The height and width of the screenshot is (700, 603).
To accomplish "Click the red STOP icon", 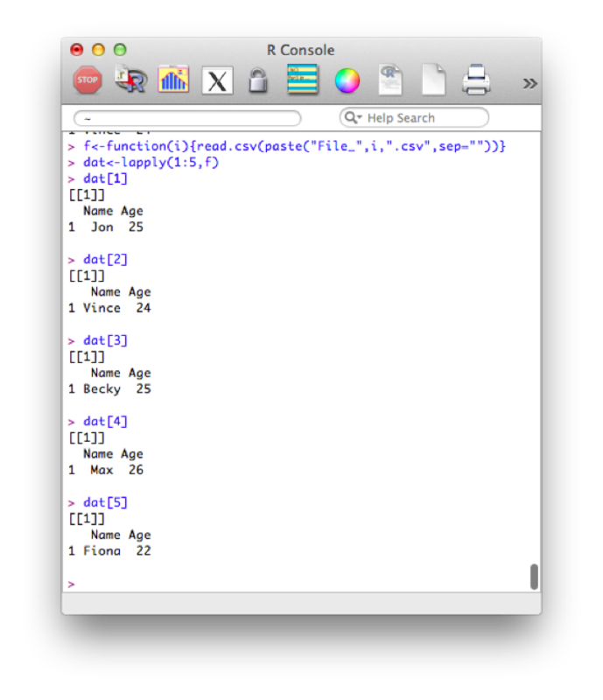I will [x=88, y=80].
